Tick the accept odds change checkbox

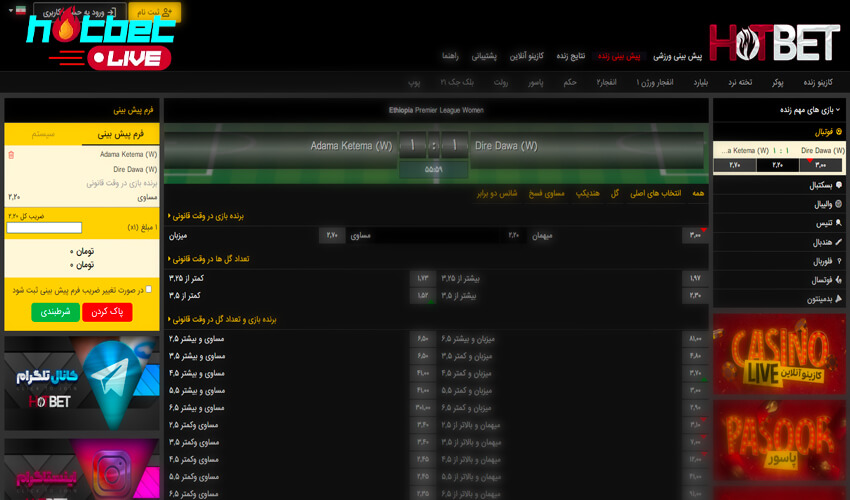[x=149, y=290]
